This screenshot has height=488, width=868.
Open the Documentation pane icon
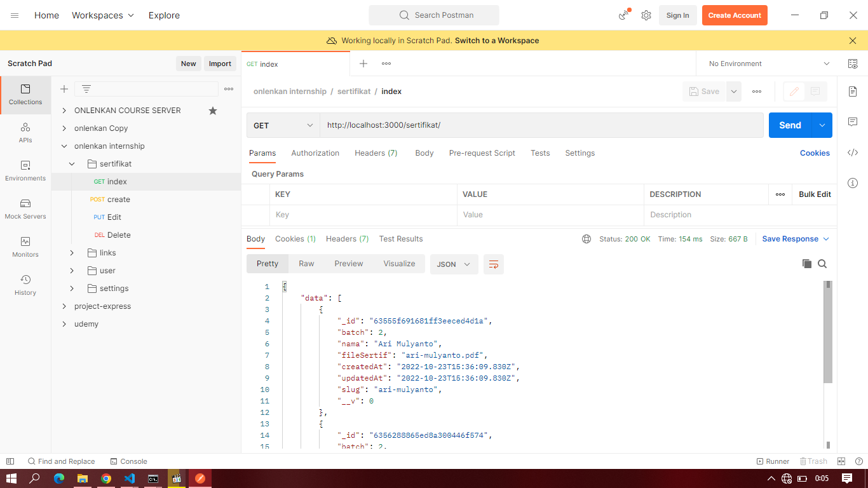click(x=853, y=91)
